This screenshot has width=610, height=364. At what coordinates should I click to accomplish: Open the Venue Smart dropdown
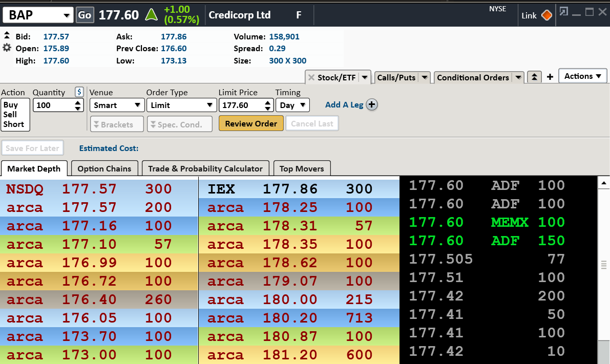[x=117, y=105]
